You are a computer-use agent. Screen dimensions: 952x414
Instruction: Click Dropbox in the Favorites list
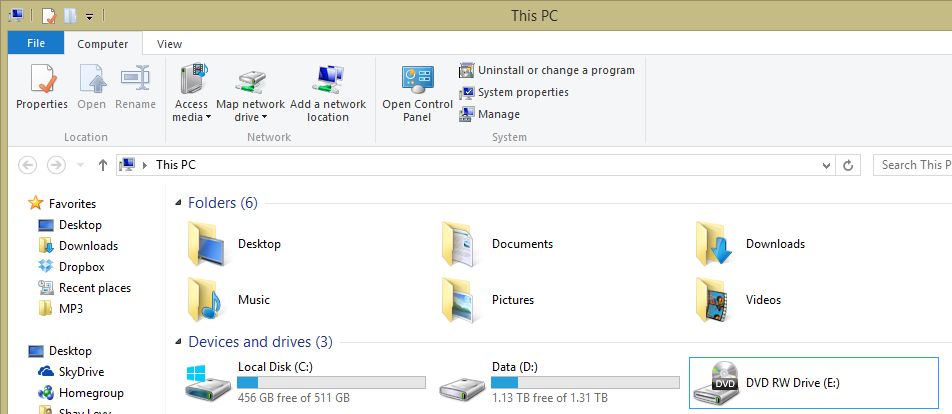pyautogui.click(x=81, y=267)
